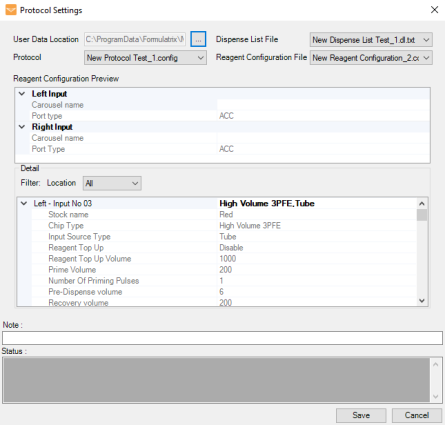This screenshot has width=445, height=425.
Task: Open the Reagent Configuration File dropdown
Action: (x=371, y=58)
